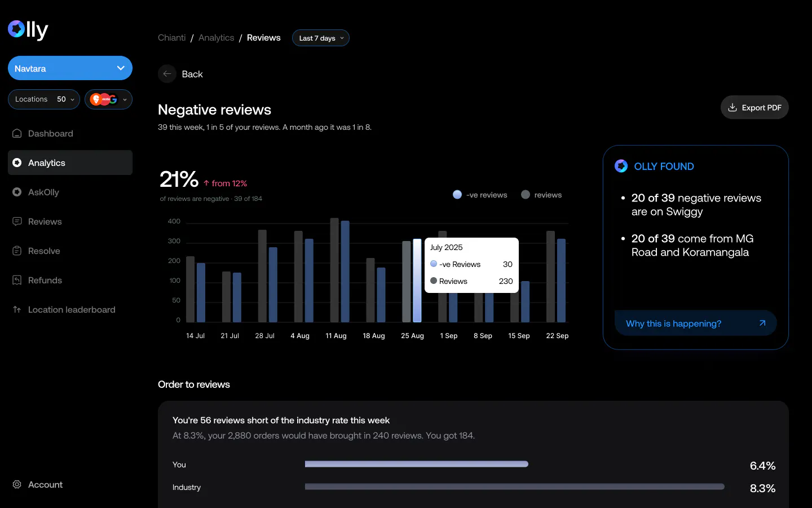
Task: Click the Export PDF button
Action: pos(754,107)
